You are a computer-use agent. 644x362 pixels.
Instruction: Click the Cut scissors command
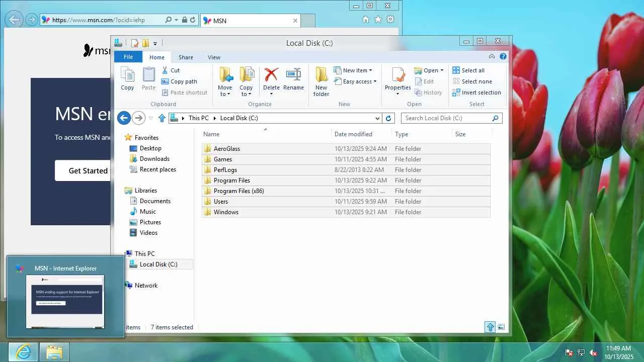pyautogui.click(x=171, y=70)
